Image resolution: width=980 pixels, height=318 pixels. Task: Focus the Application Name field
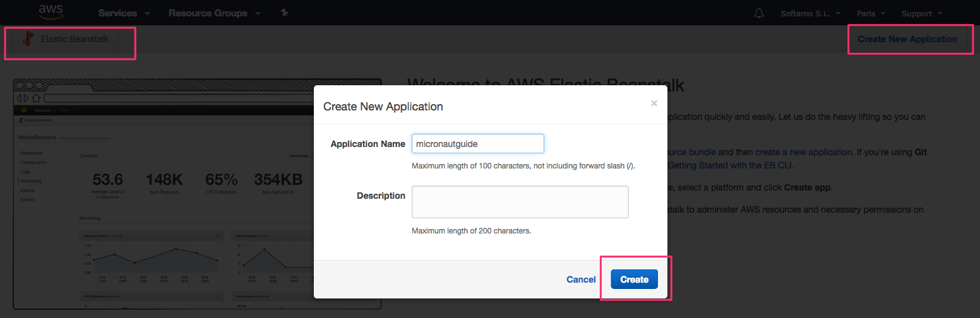tap(477, 144)
